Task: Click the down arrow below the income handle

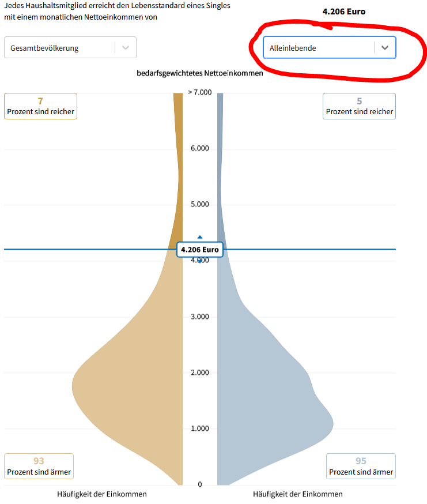Action: (200, 261)
